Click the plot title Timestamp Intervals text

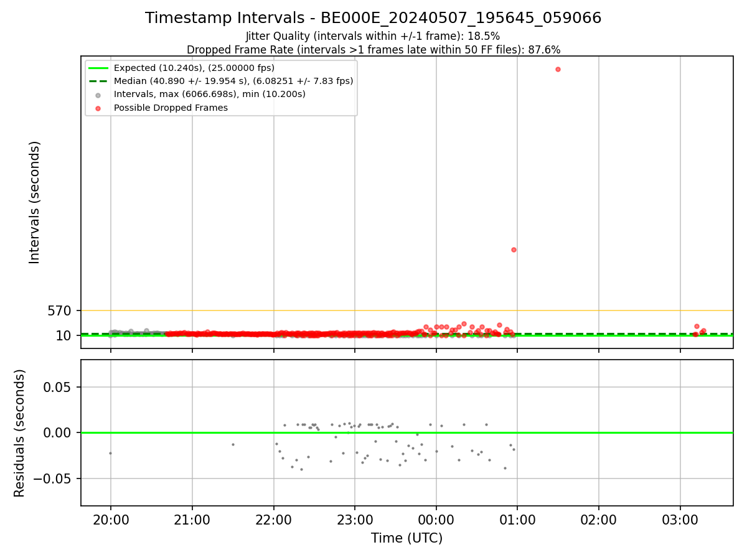tap(374, 18)
